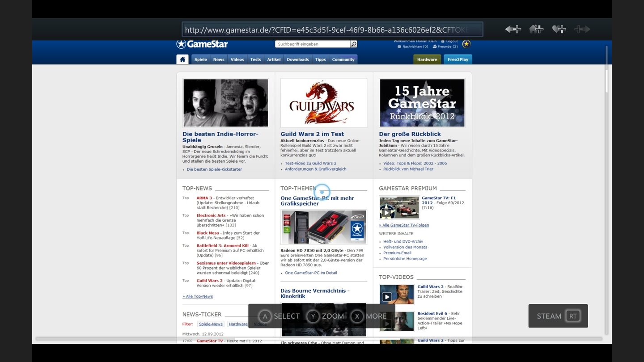Click the Free2Play button
Screen dimensions: 644x362
(458, 59)
